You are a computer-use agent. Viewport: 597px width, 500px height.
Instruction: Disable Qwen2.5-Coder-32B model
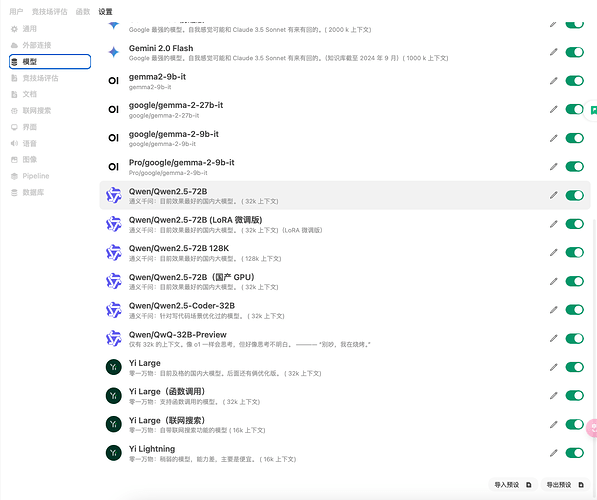[575, 310]
